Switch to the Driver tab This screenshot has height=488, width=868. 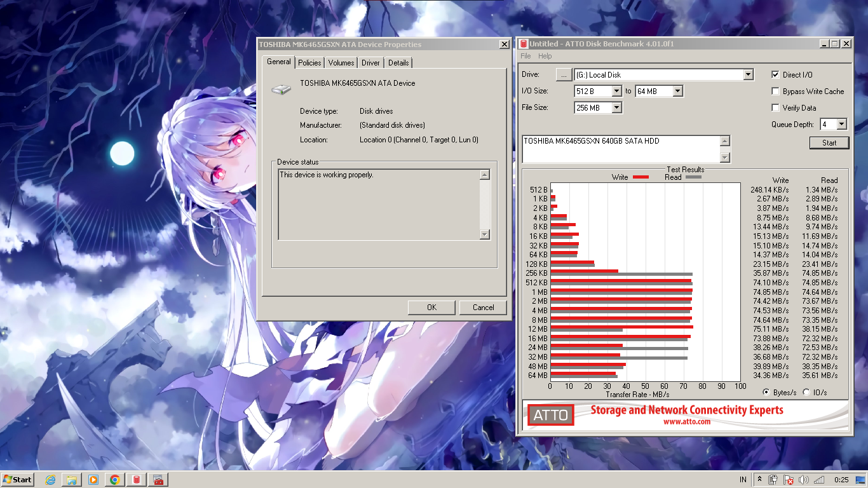pos(371,62)
